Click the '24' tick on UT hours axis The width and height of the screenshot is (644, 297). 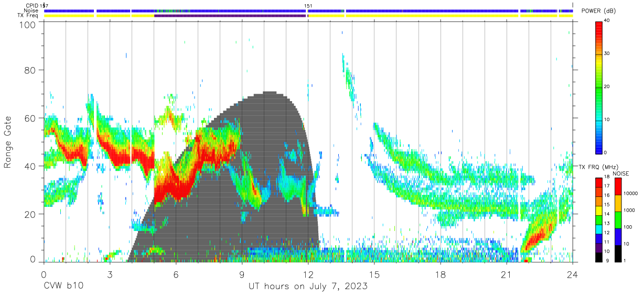coord(573,274)
